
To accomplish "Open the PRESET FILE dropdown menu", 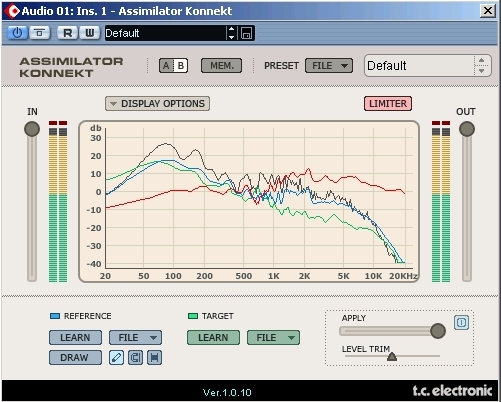I will click(x=329, y=65).
